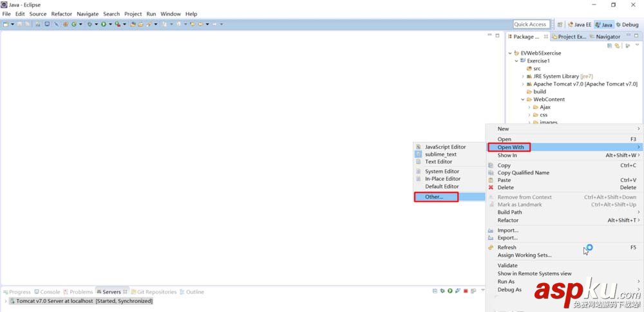Screen dimensions: 644x312
Task: Expand the Apache Tomcat v7.0 library node
Action: point(523,84)
